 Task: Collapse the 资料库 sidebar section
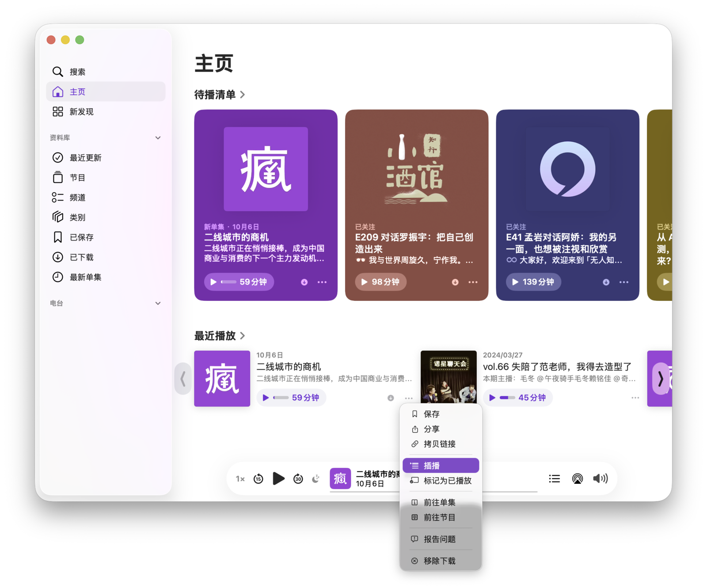[158, 138]
